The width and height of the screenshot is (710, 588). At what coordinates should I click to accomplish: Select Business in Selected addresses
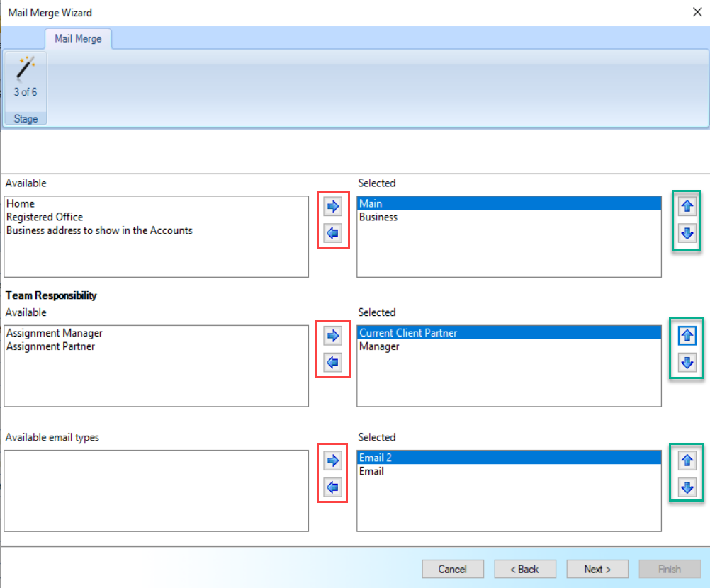click(509, 217)
